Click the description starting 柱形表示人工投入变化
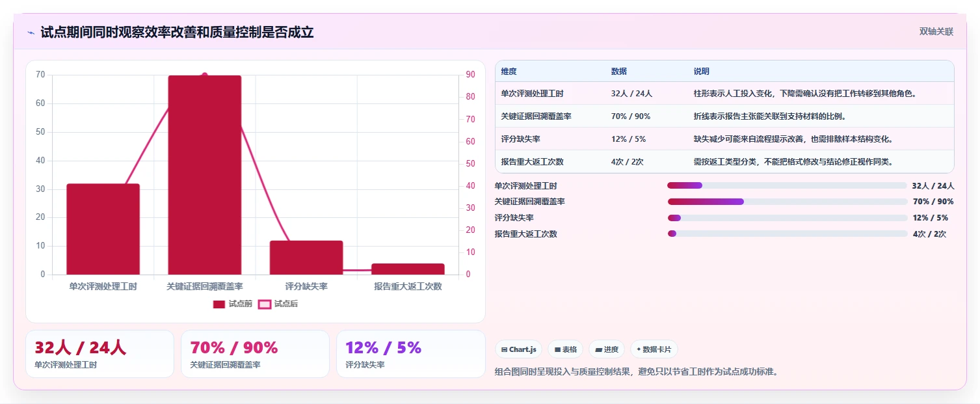 point(805,94)
